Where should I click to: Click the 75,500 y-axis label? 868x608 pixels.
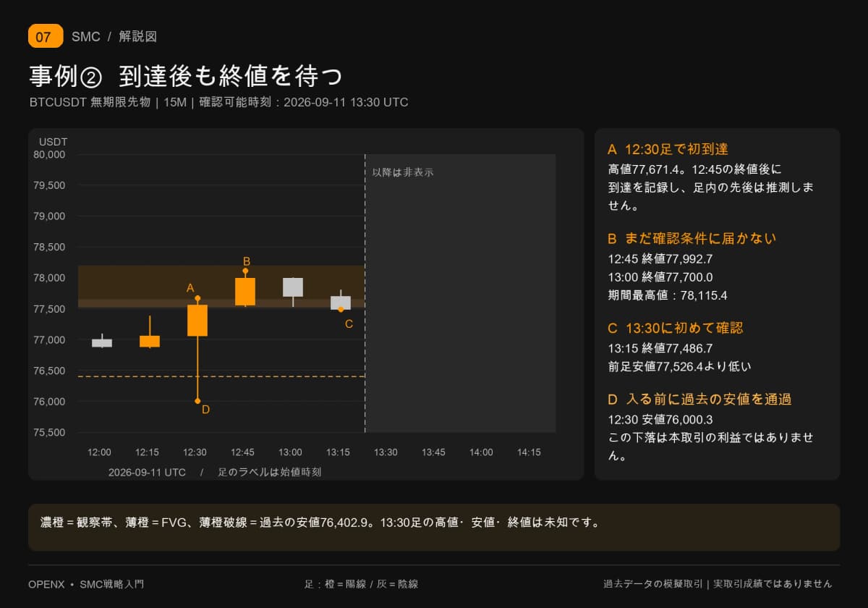[49, 433]
